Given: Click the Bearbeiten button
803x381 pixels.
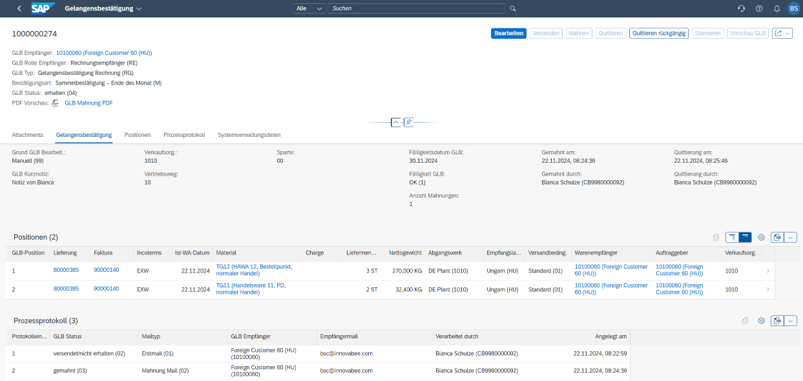Looking at the screenshot, I should (x=509, y=33).
